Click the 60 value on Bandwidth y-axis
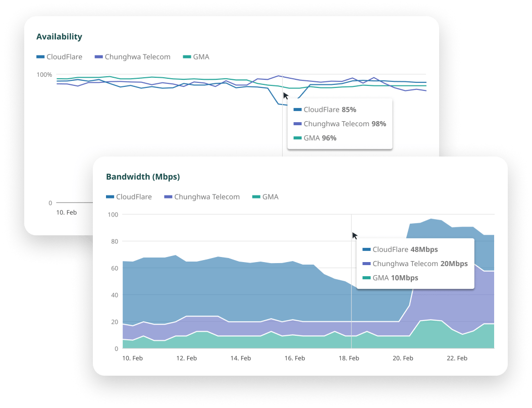532x408 pixels. (x=115, y=269)
